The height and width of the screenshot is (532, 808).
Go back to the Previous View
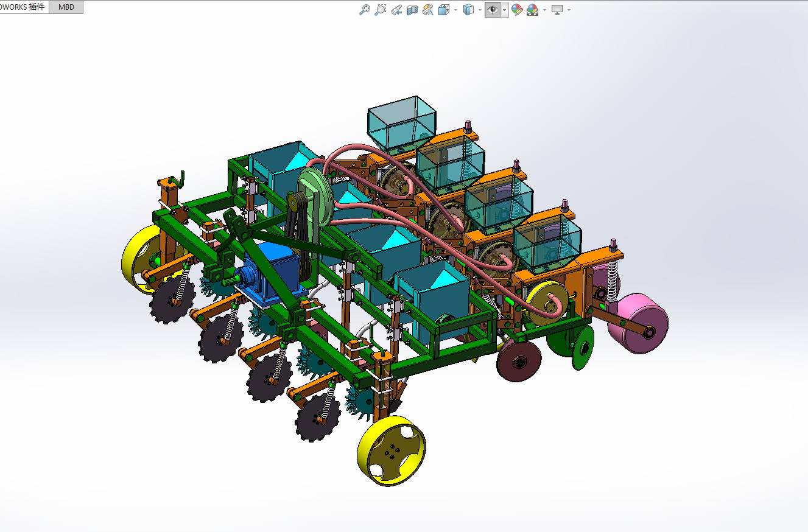396,10
